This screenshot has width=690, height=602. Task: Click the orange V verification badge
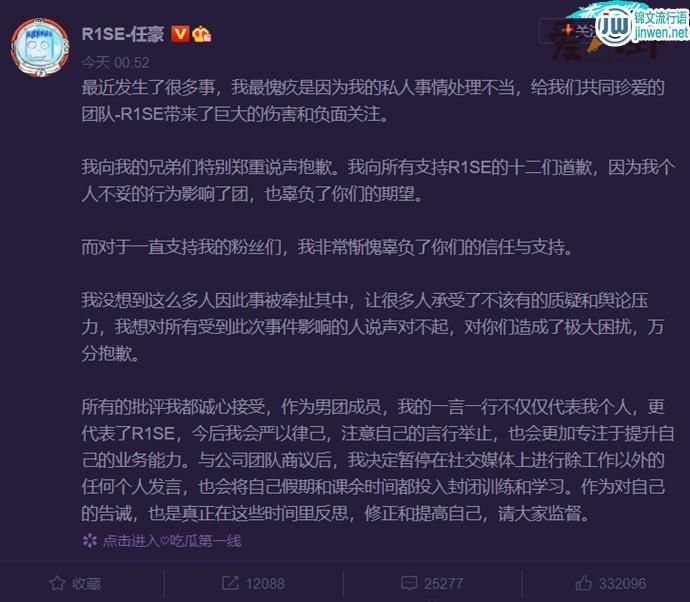180,34
